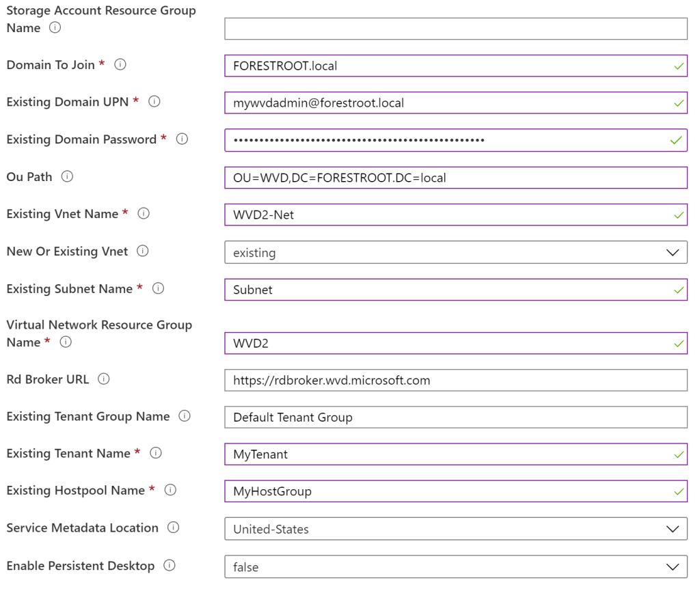This screenshot has height=589, width=700.
Task: Click the 'Domain To Join' label text
Action: [x=51, y=65]
